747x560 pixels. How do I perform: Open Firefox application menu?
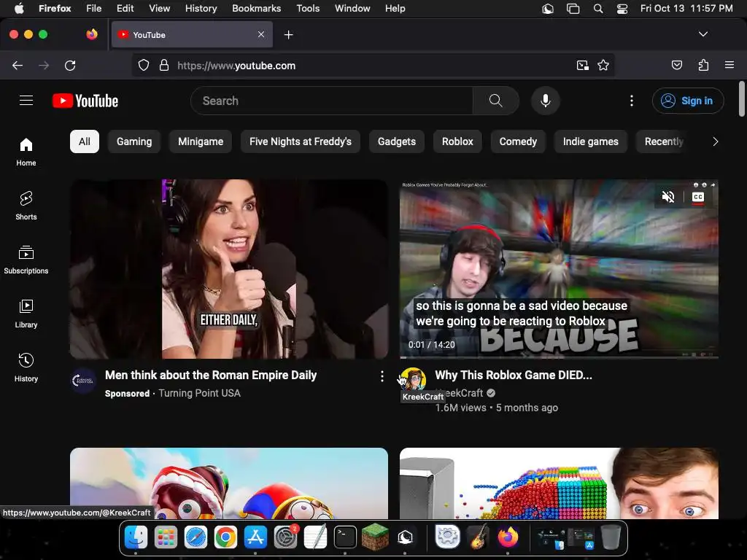point(729,65)
